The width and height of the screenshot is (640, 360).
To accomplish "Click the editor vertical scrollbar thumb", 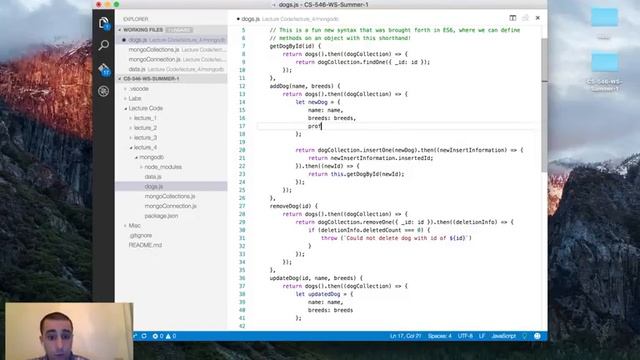I will 544,105.
